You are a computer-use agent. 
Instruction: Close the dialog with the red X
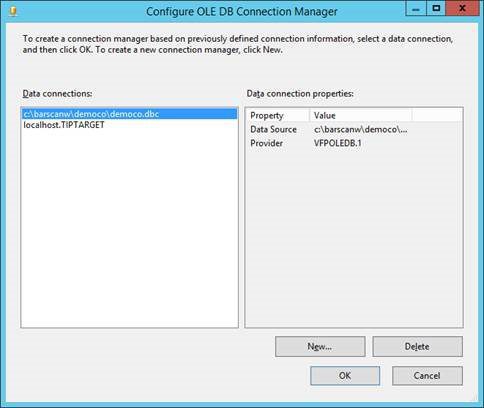pos(462,8)
